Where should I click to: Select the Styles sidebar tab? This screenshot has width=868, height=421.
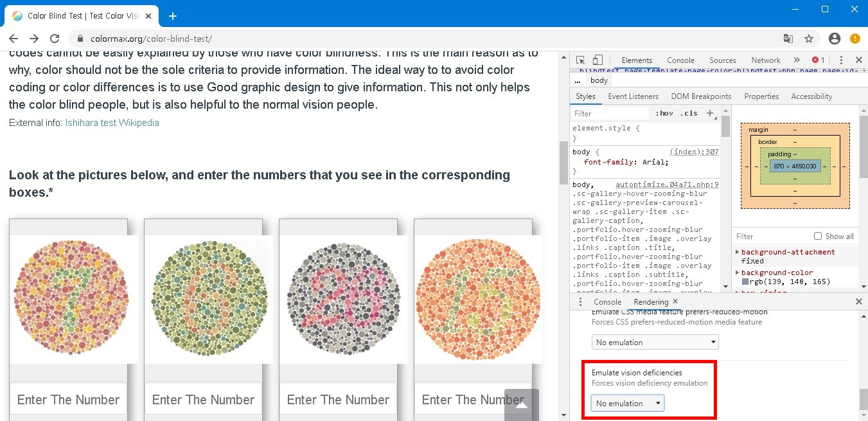[585, 96]
